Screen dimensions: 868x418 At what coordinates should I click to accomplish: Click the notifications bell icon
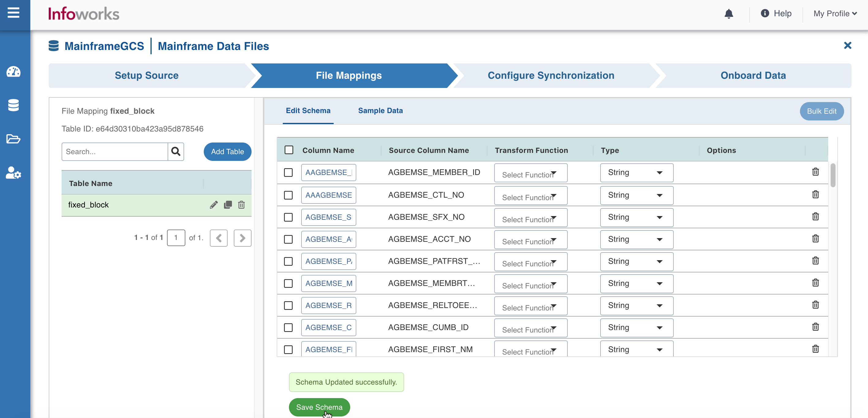[x=729, y=13]
